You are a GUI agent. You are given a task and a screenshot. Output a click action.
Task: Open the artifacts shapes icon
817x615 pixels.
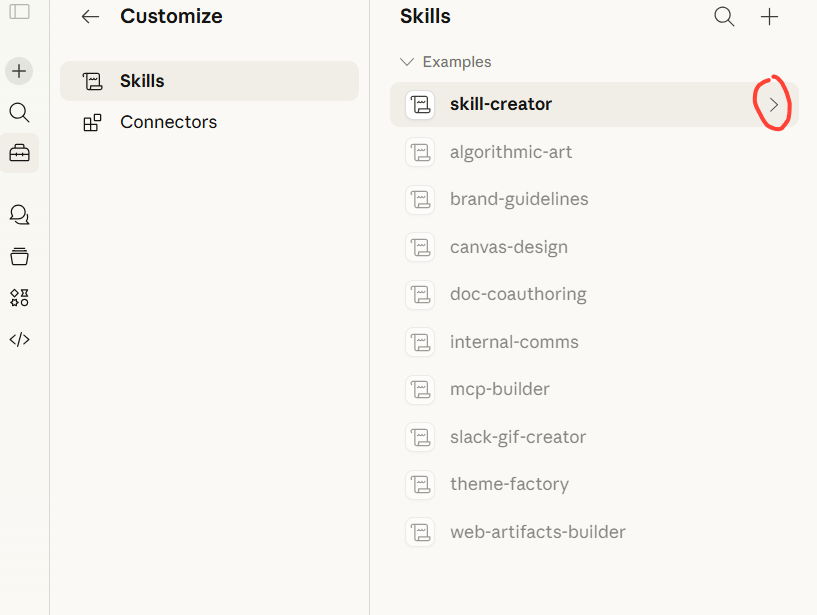point(19,298)
